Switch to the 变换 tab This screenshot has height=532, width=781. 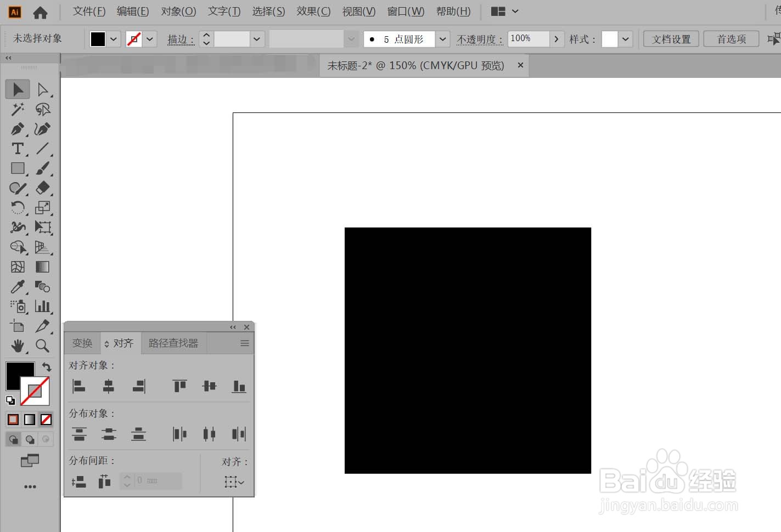pyautogui.click(x=82, y=343)
